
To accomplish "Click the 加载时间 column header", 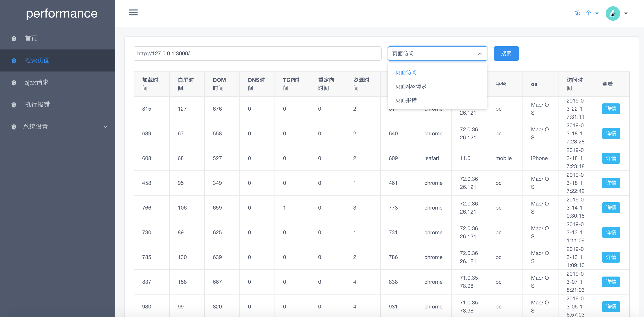I will coord(151,84).
